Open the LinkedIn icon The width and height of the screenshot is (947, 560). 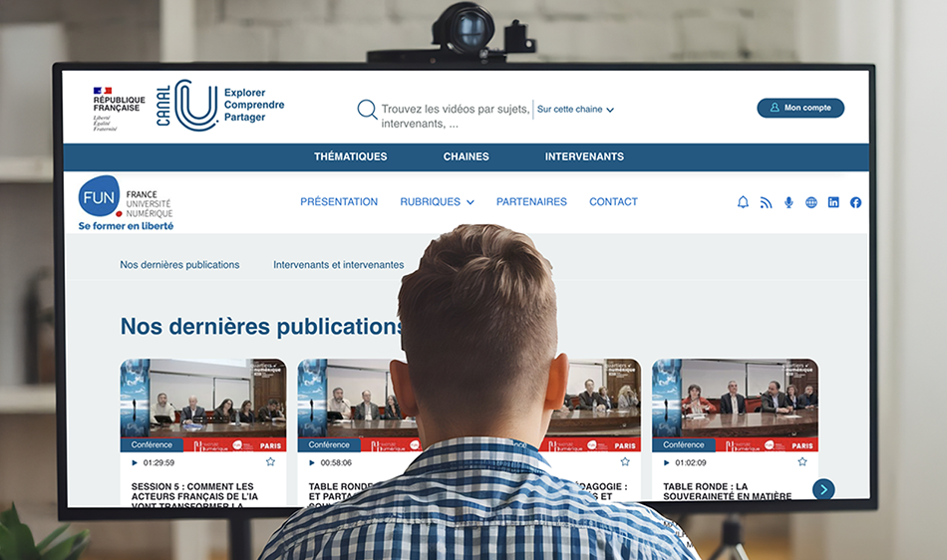point(833,202)
